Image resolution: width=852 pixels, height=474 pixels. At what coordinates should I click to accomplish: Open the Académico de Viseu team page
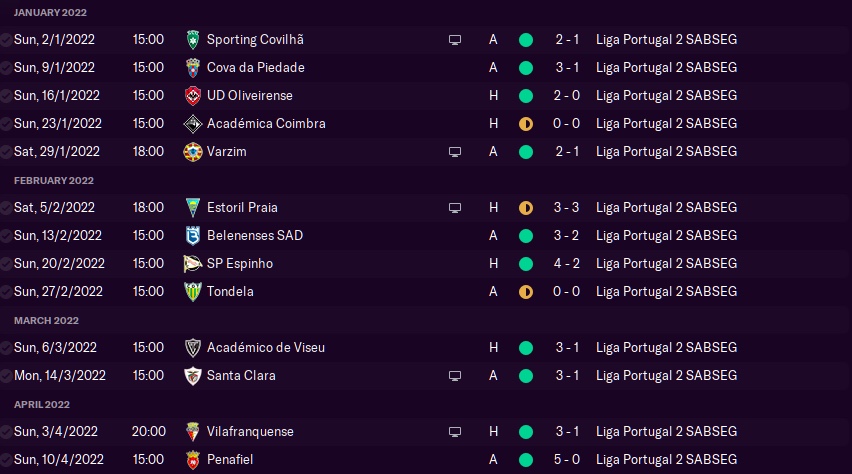265,348
